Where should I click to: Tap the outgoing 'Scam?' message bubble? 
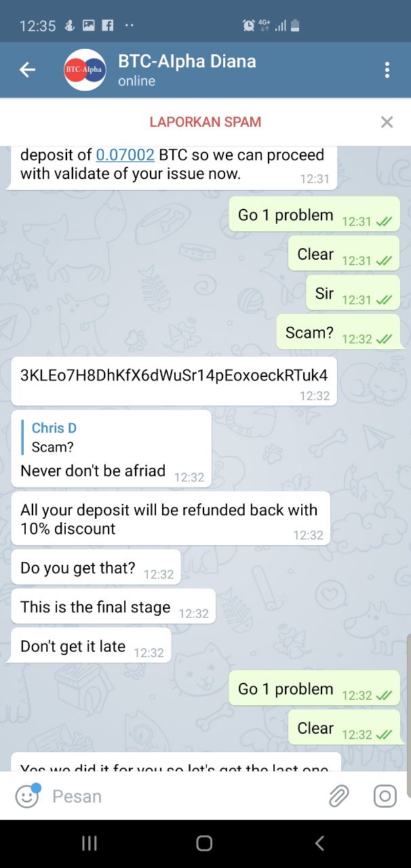pyautogui.click(x=338, y=333)
